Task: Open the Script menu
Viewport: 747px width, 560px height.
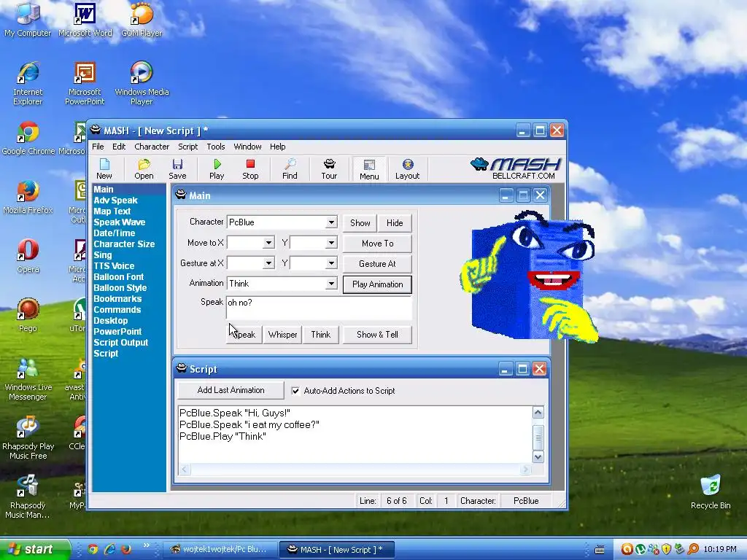Action: click(187, 147)
